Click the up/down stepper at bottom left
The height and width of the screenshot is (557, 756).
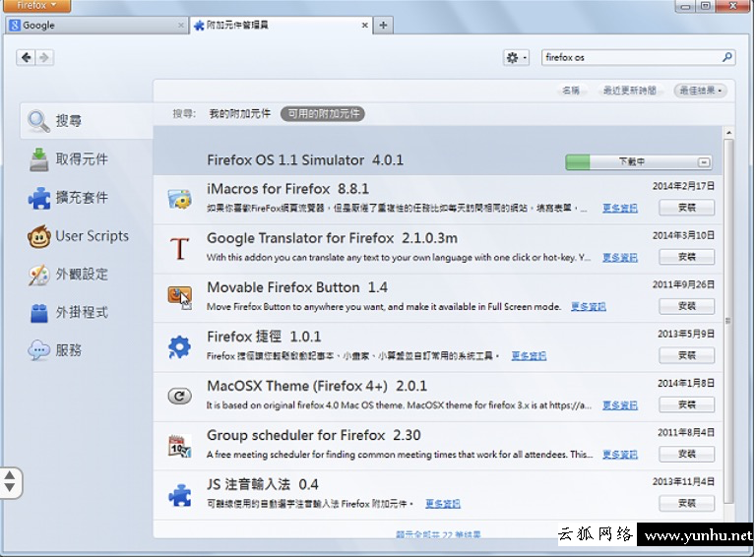click(10, 483)
